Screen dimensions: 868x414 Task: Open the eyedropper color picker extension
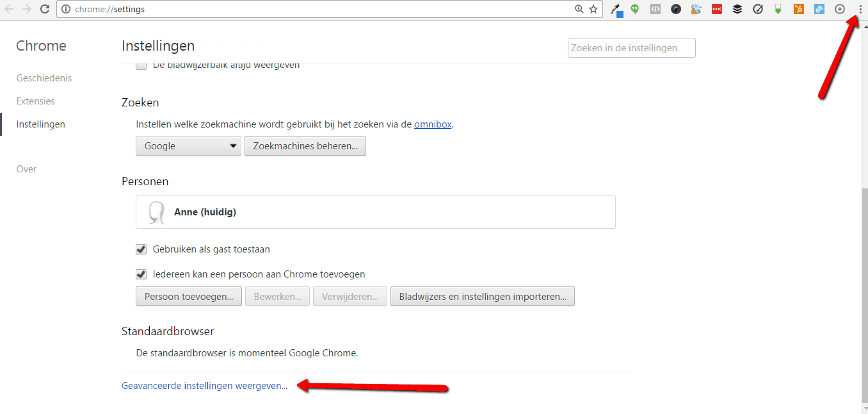click(x=616, y=10)
